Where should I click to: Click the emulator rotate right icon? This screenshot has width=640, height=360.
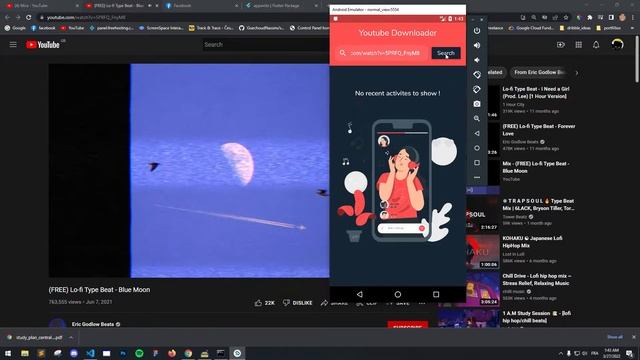477,89
